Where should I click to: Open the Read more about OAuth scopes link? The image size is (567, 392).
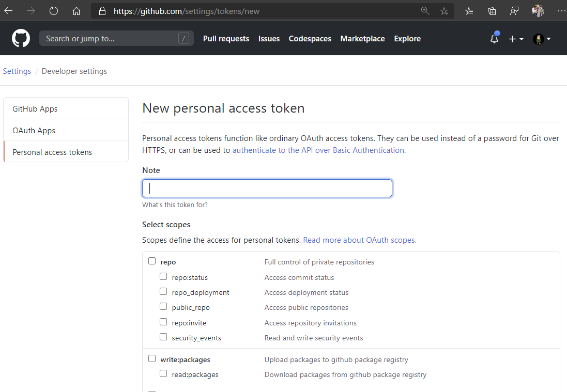(x=359, y=240)
